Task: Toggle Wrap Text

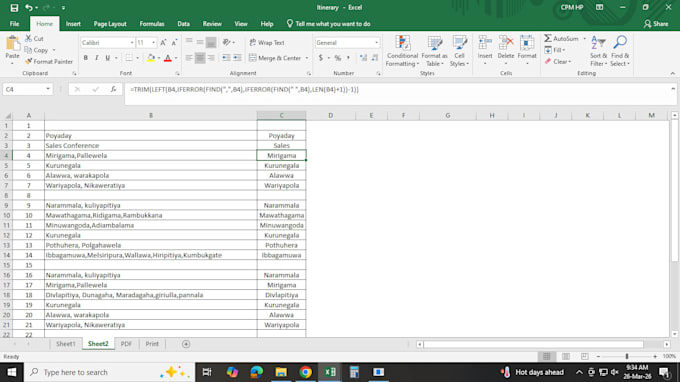Action: [267, 42]
